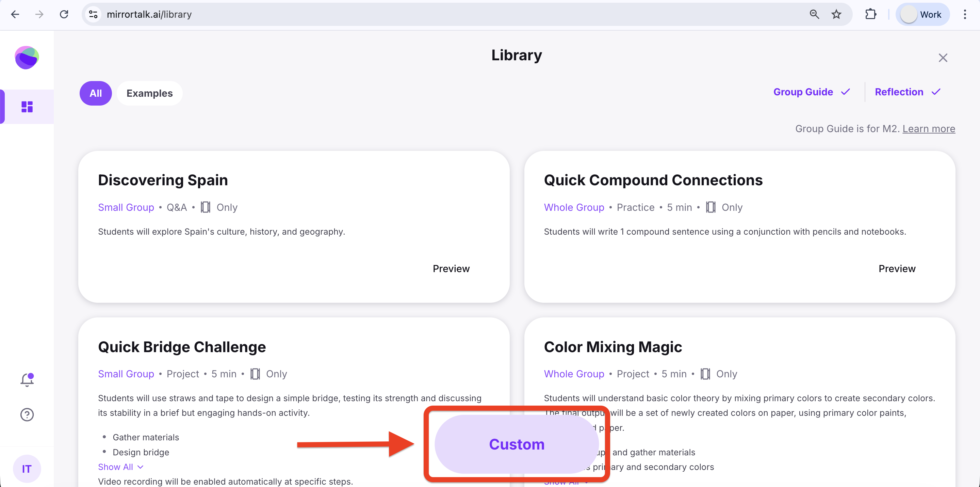The image size is (980, 487).
Task: Open the IT user avatar
Action: click(x=27, y=469)
